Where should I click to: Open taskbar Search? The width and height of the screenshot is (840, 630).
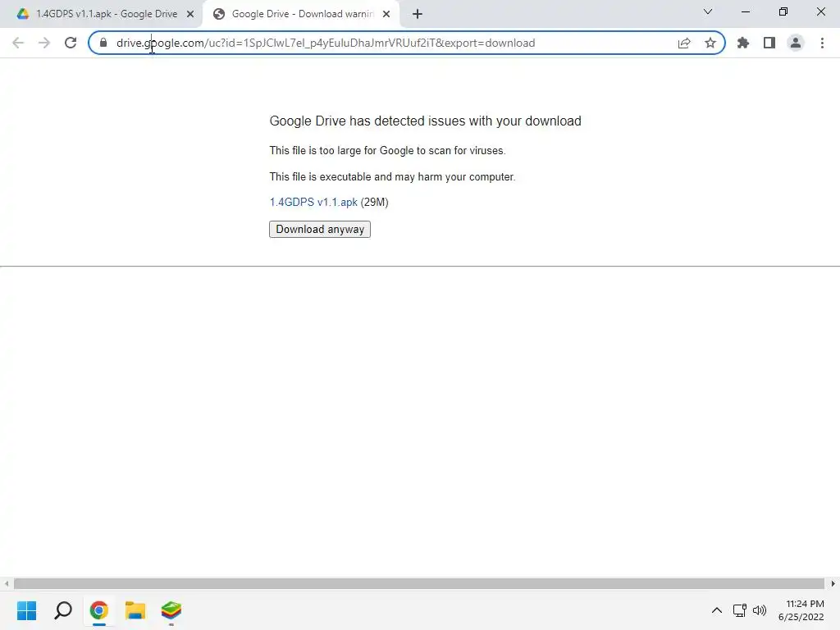point(63,610)
